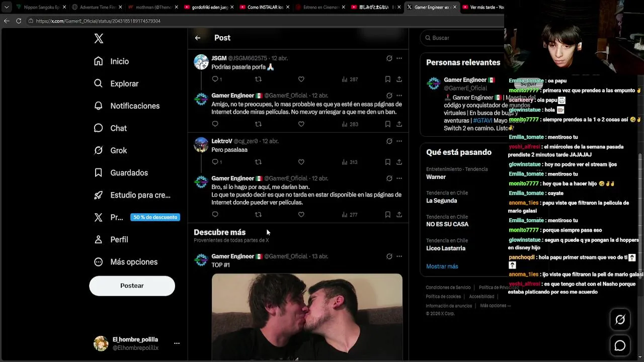Open more options on LektroV's post
This screenshot has width=644, height=362.
point(399,141)
